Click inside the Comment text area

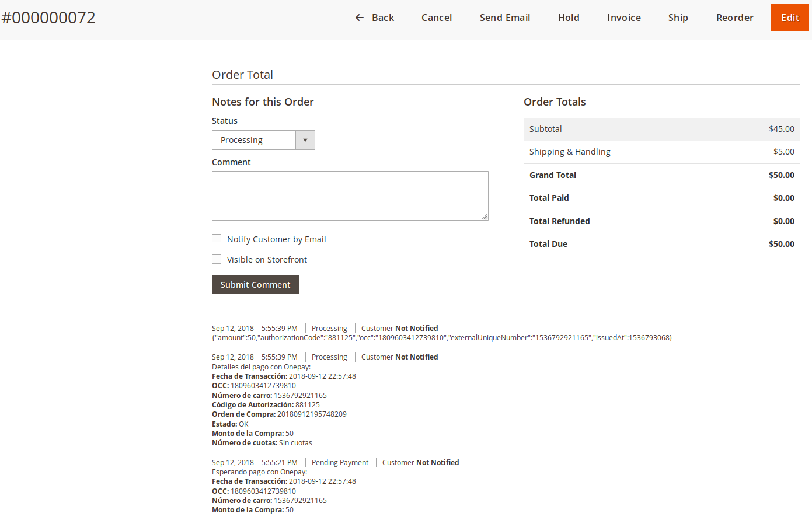350,196
